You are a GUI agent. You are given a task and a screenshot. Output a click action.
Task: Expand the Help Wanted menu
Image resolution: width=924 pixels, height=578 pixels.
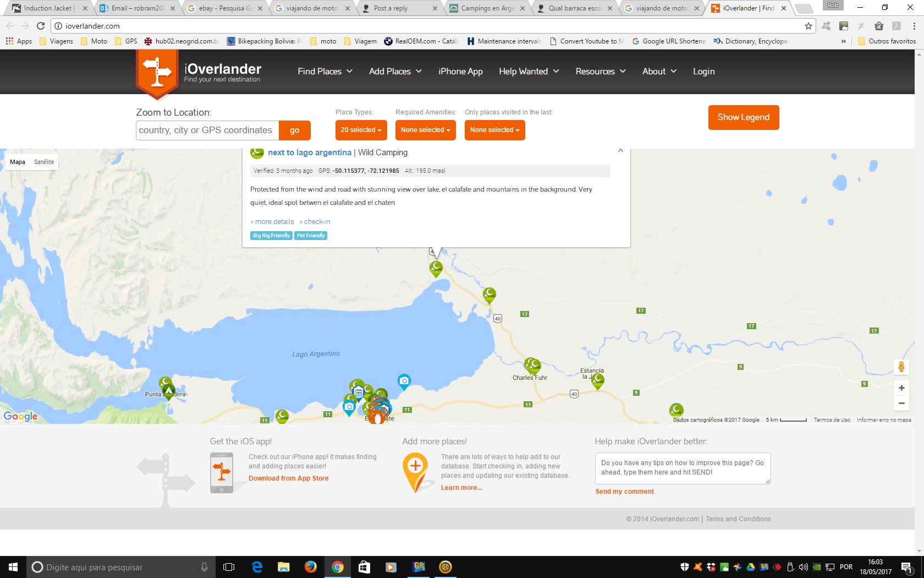(x=529, y=72)
